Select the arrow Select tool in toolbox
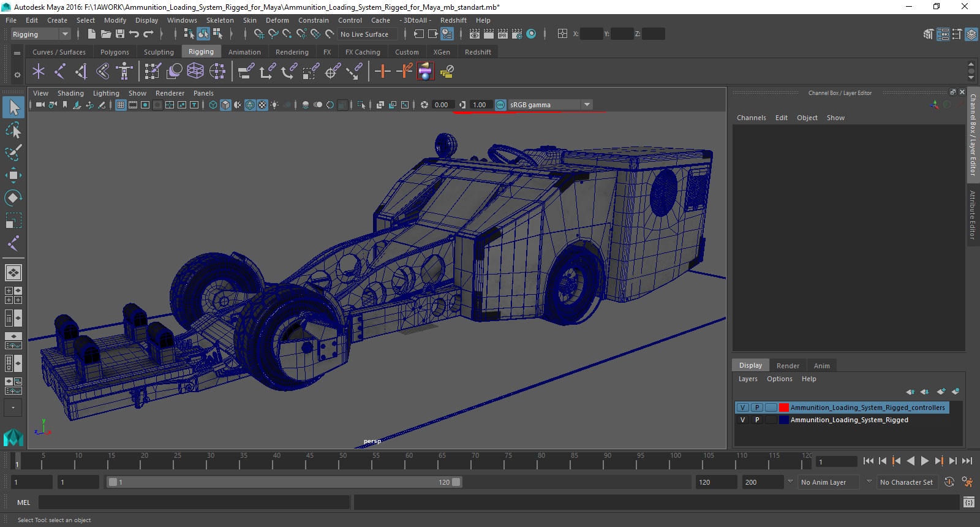 point(13,108)
